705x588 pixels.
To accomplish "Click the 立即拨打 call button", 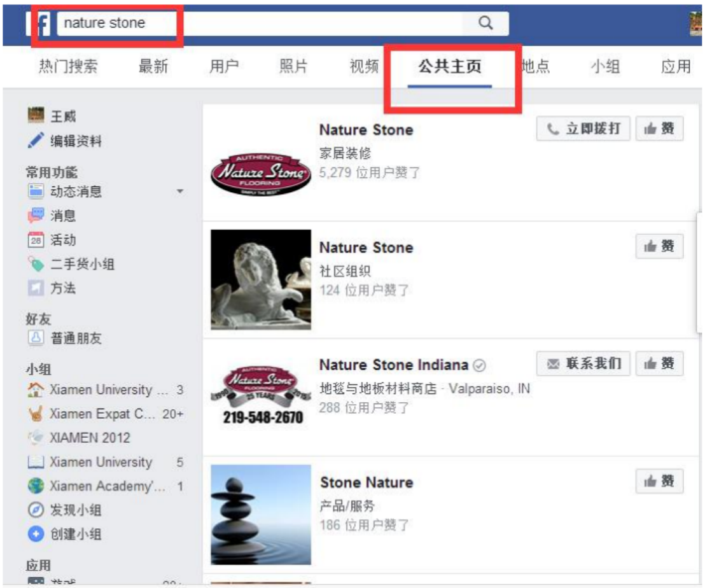I will 583,129.
